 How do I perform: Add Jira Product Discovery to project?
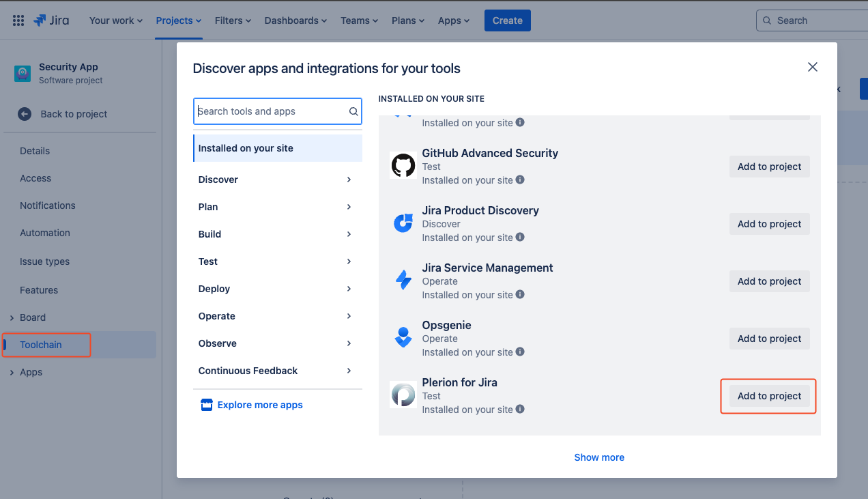tap(769, 224)
